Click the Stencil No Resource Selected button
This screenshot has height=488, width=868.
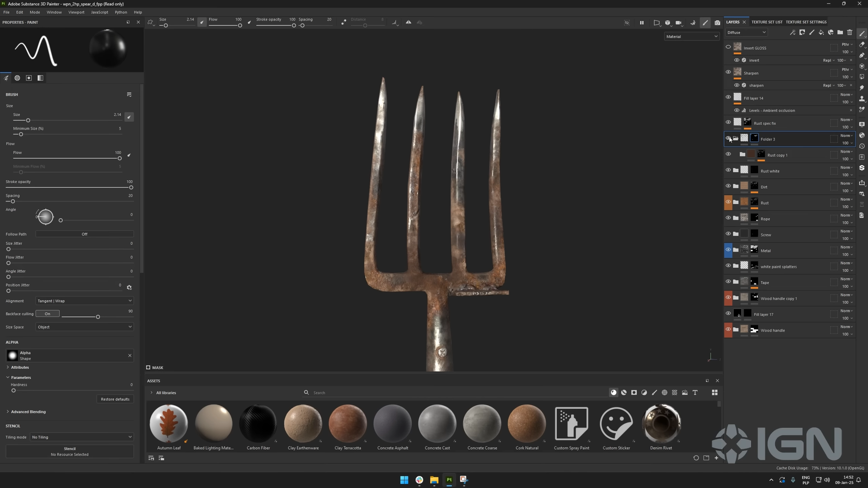70,451
